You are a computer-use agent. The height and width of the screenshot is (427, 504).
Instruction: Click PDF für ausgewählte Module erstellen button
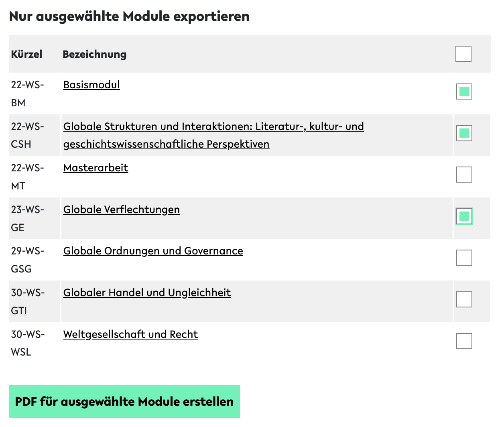(x=124, y=401)
